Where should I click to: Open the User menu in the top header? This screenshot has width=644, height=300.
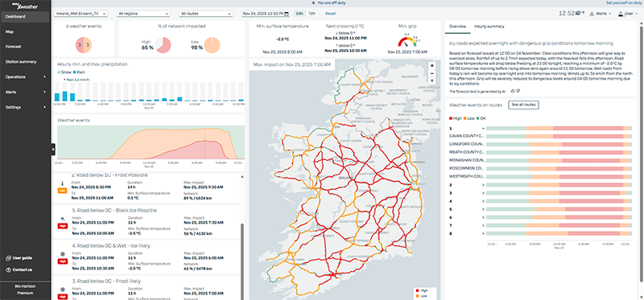coord(629,14)
